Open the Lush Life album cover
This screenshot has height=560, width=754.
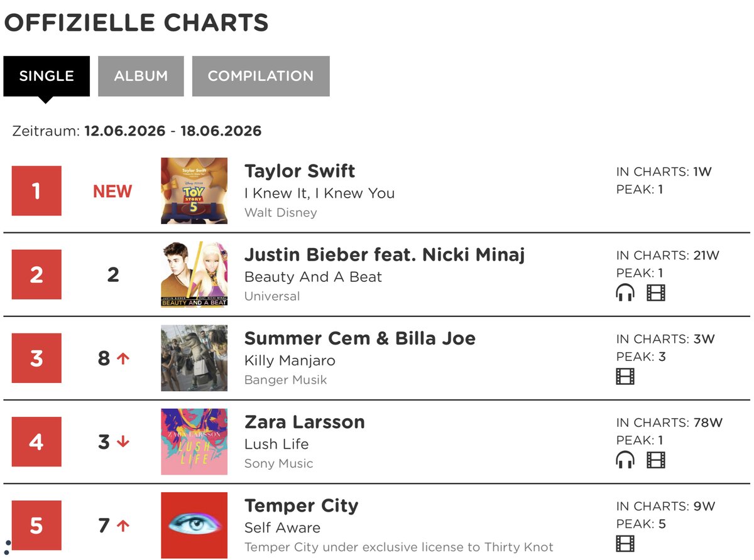pos(194,441)
